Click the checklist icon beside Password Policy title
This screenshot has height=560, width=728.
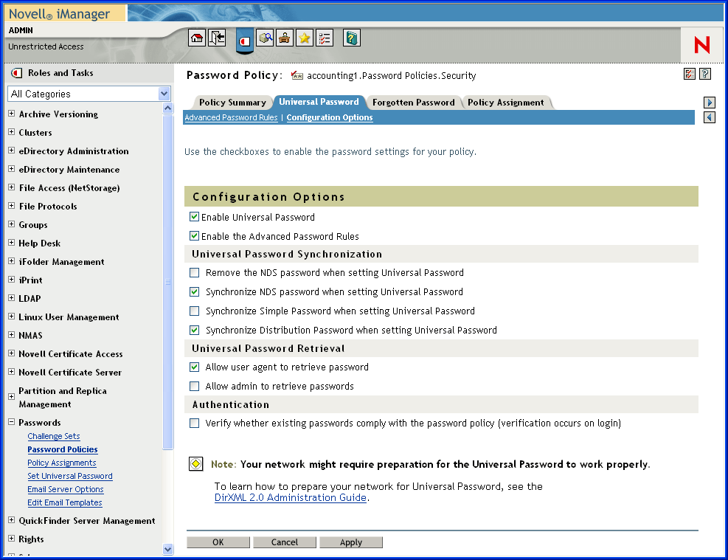click(690, 74)
